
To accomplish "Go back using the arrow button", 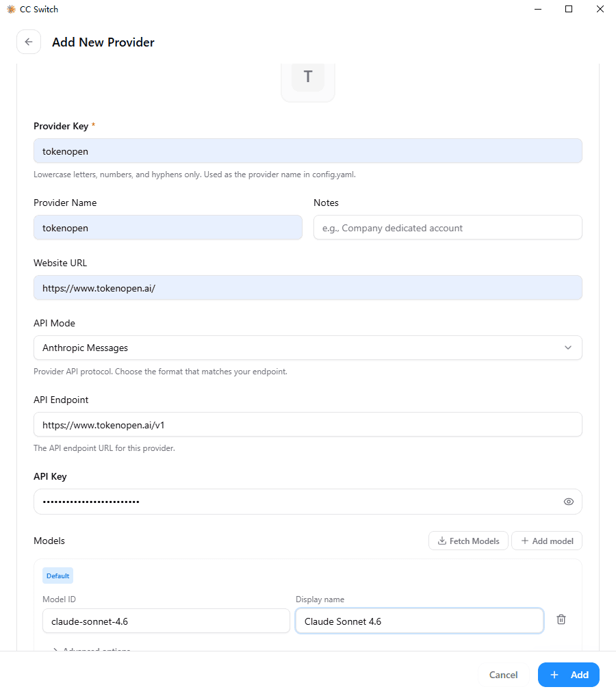I will (29, 42).
